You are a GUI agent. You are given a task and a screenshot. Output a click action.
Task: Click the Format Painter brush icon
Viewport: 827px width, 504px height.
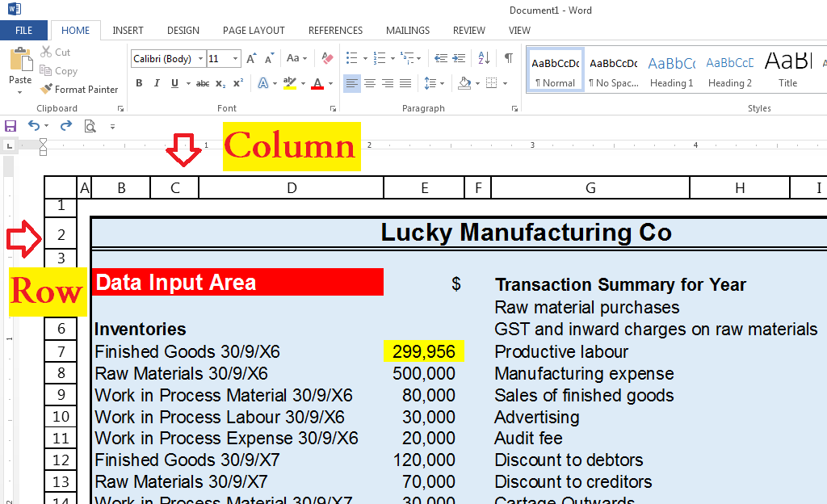[46, 89]
